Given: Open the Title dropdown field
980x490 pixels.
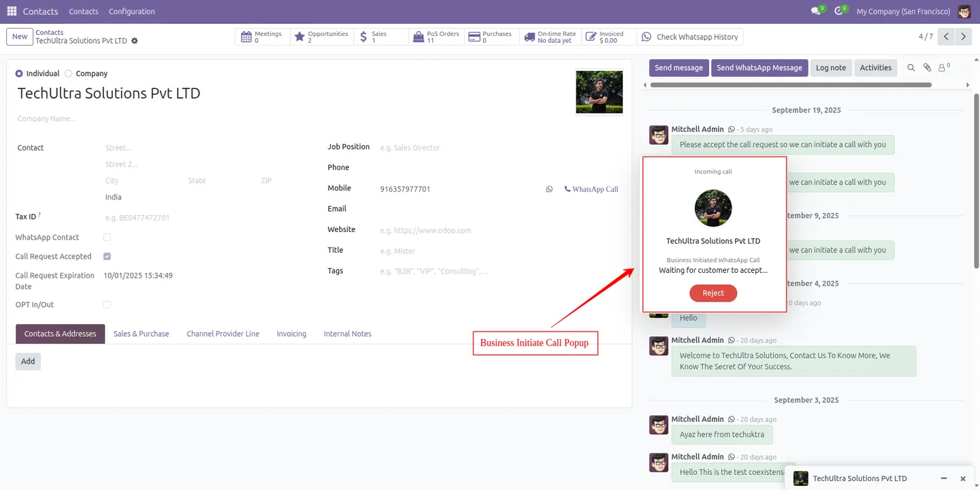Looking at the screenshot, I should 500,251.
